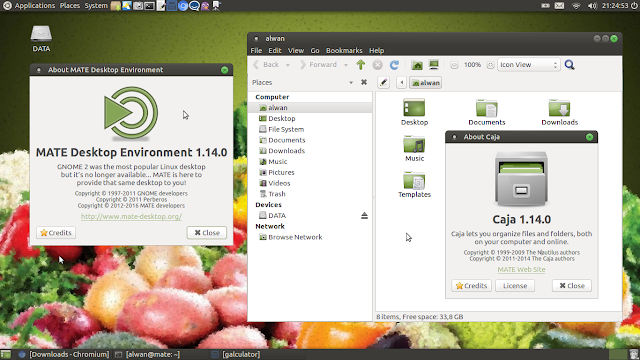Viewport: 640px width, 360px height.
Task: Select the DATA drive icon on the desktop
Action: coord(41,39)
